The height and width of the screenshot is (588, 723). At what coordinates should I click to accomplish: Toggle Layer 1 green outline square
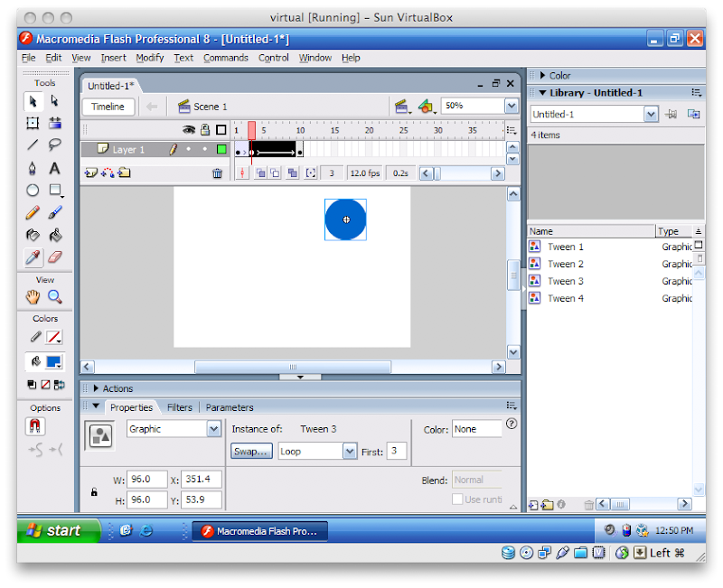click(221, 149)
